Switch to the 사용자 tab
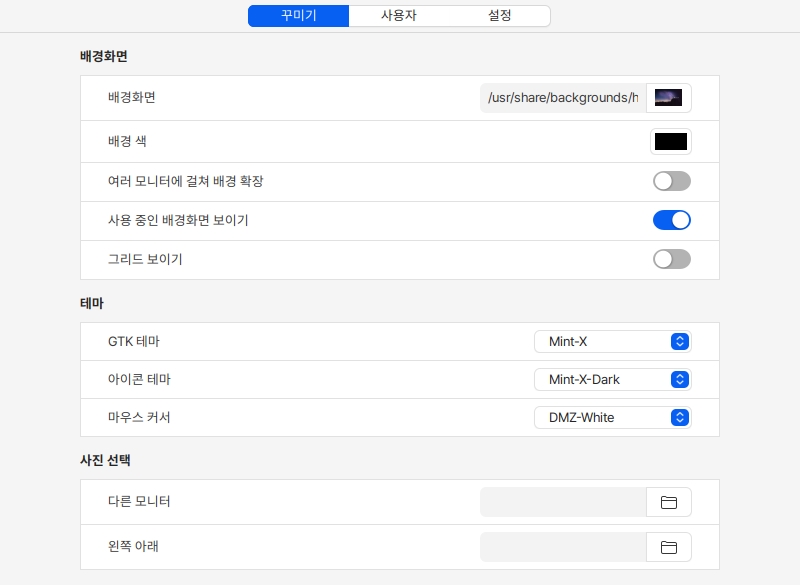Image resolution: width=800 pixels, height=585 pixels. tap(399, 16)
